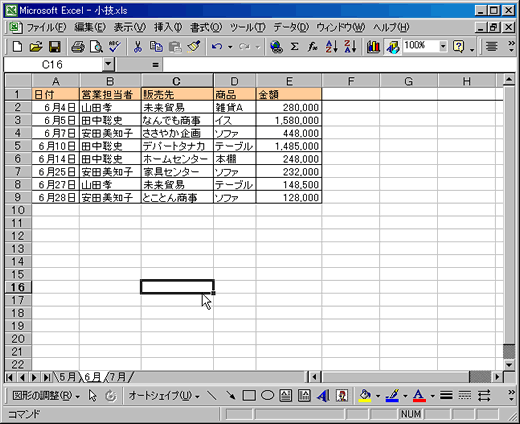Click the Save floppy disk icon
Viewport: 520px width, 424px height.
tap(55, 47)
